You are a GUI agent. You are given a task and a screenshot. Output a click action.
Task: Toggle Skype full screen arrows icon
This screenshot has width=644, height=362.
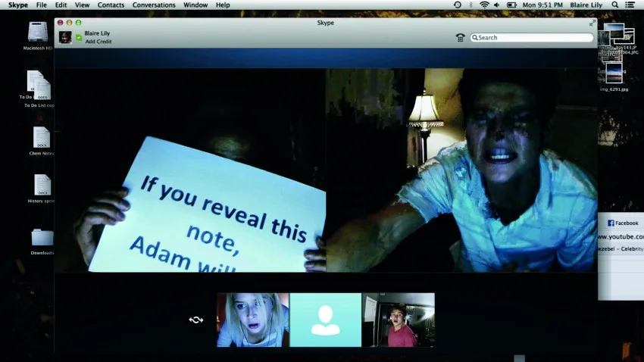(x=592, y=23)
